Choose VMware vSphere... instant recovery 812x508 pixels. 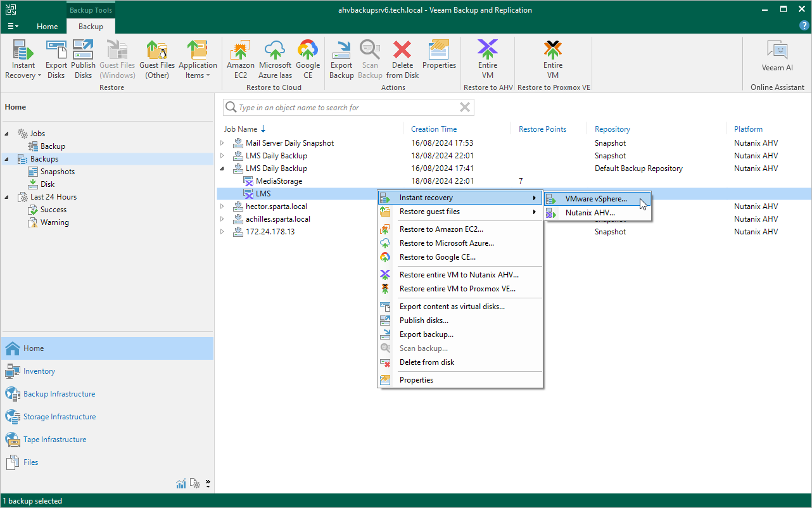(597, 199)
